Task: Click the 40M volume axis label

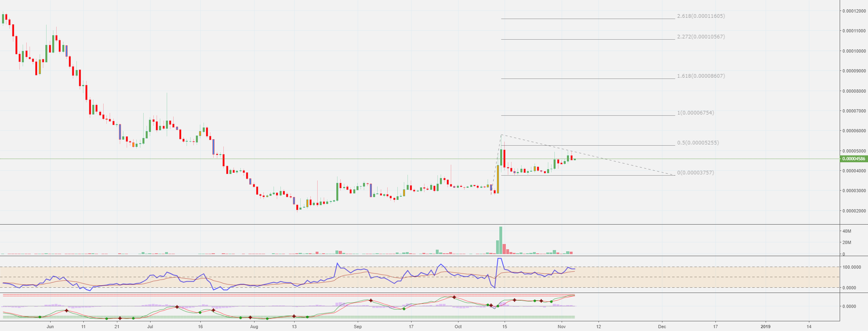Action: [x=847, y=231]
